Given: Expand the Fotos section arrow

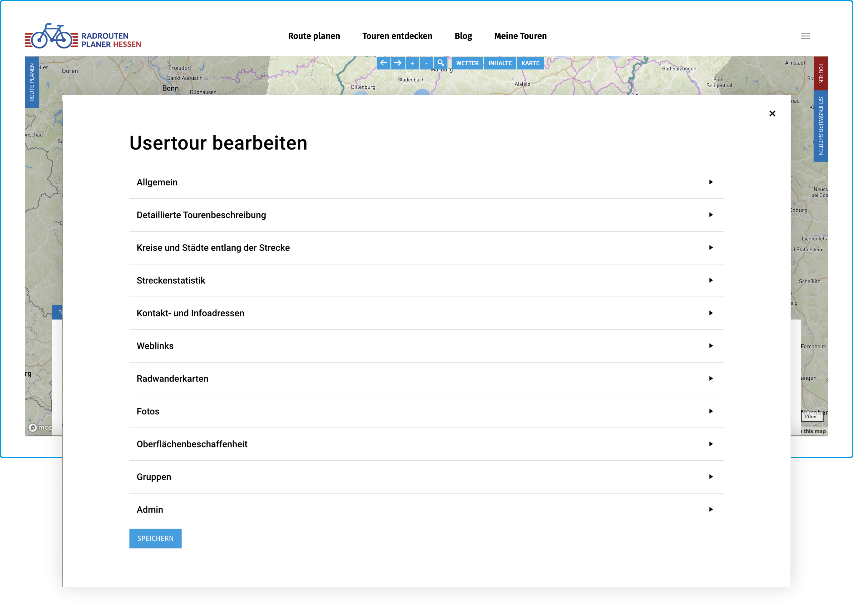Looking at the screenshot, I should 710,411.
